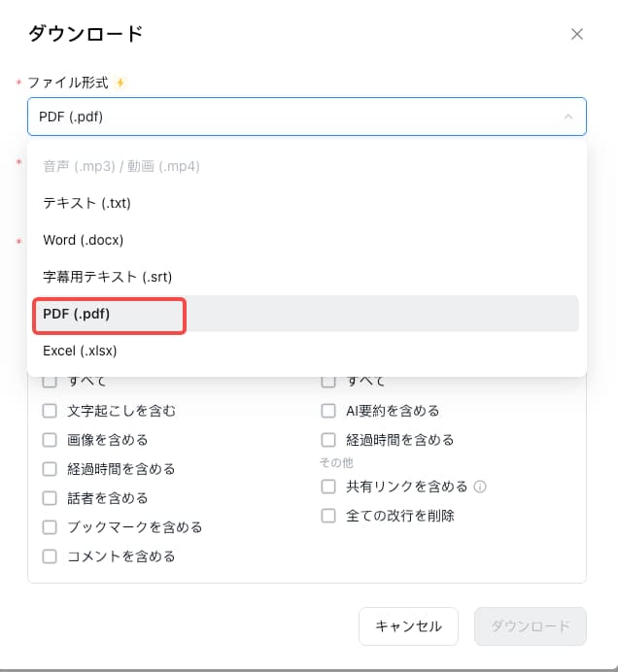618x672 pixels.
Task: Click the lightning icon beside ファイル形式
Action: click(x=120, y=83)
